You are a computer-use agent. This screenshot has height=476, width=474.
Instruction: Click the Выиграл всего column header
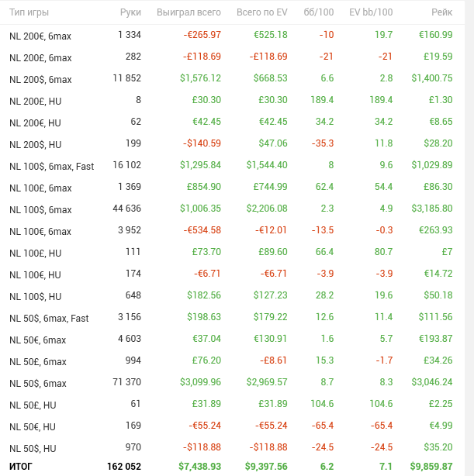tap(189, 12)
